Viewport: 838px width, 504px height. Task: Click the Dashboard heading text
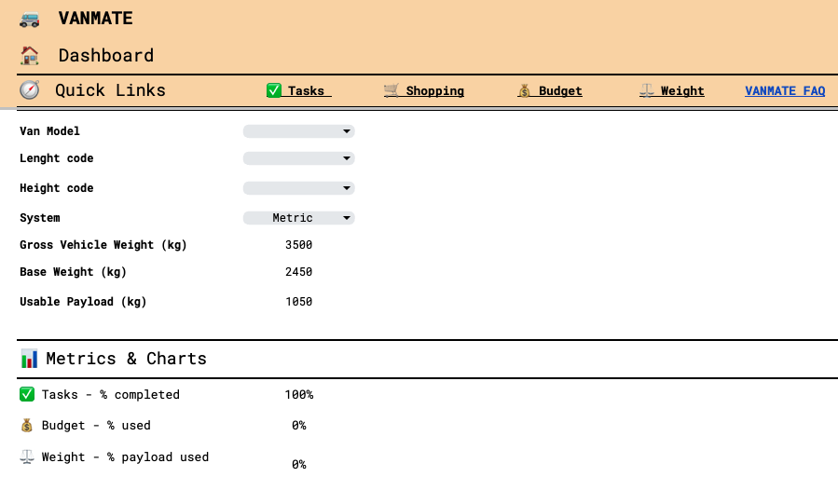(106, 56)
